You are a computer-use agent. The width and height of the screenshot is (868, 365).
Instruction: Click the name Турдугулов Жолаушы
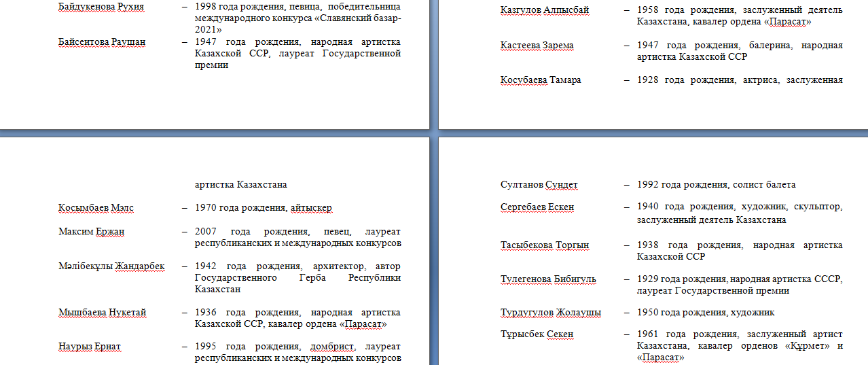click(550, 313)
